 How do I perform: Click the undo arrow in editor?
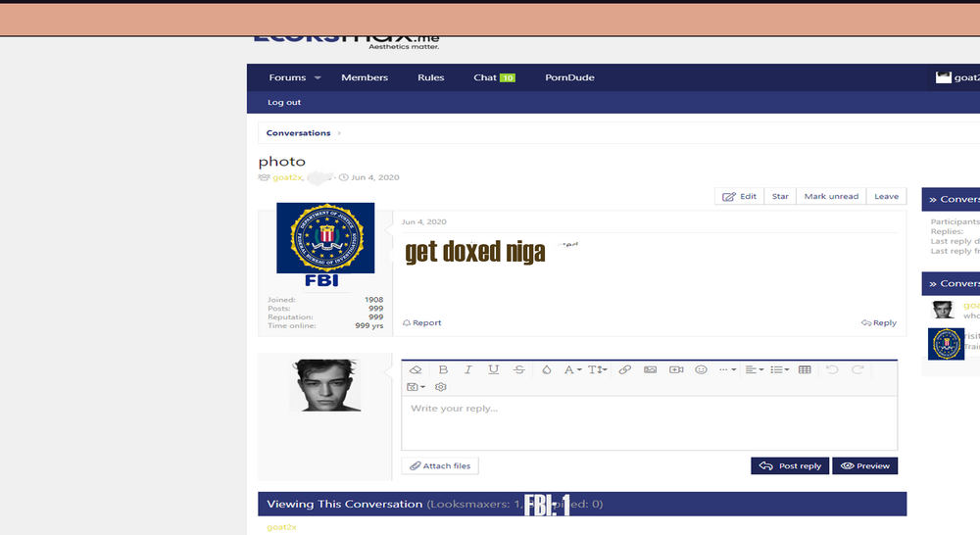click(x=832, y=370)
